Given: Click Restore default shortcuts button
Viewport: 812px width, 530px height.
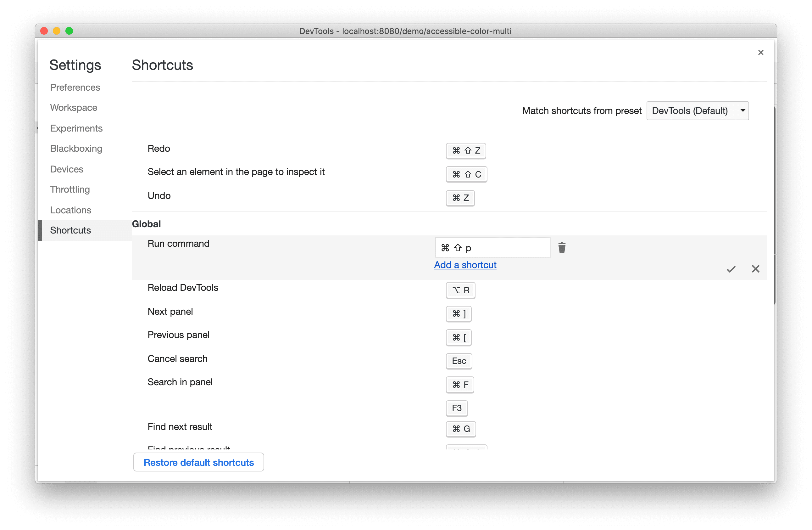Looking at the screenshot, I should [x=198, y=463].
